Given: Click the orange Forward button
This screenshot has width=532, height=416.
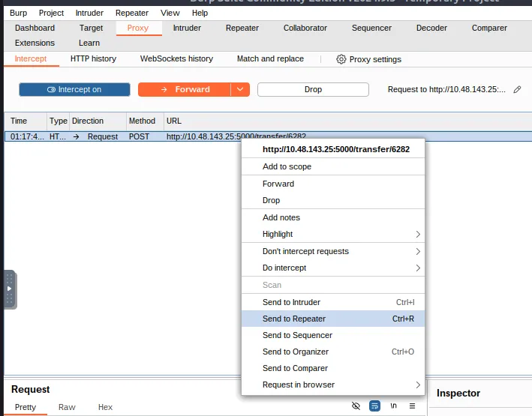Looking at the screenshot, I should coord(185,89).
